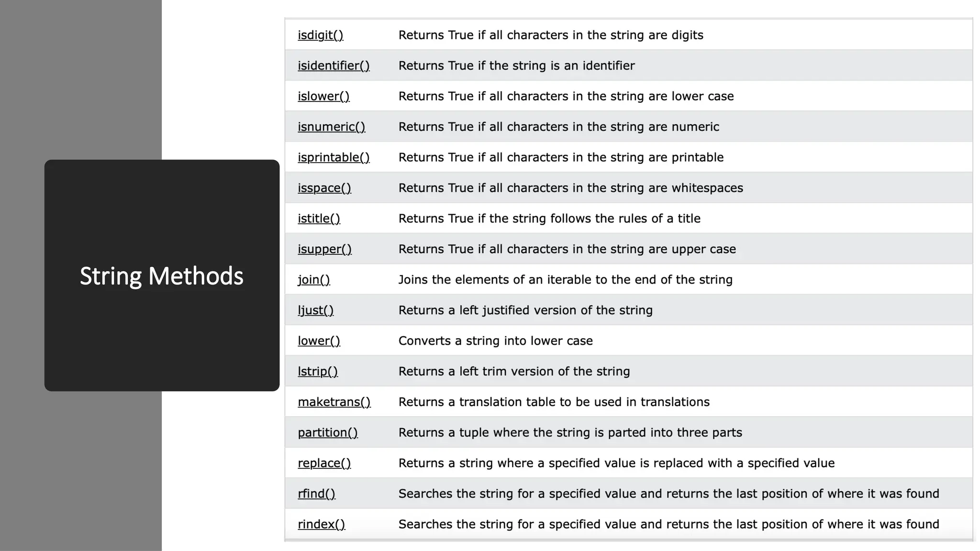The height and width of the screenshot is (551, 980).
Task: Open the isdigit() method link
Action: pos(320,35)
